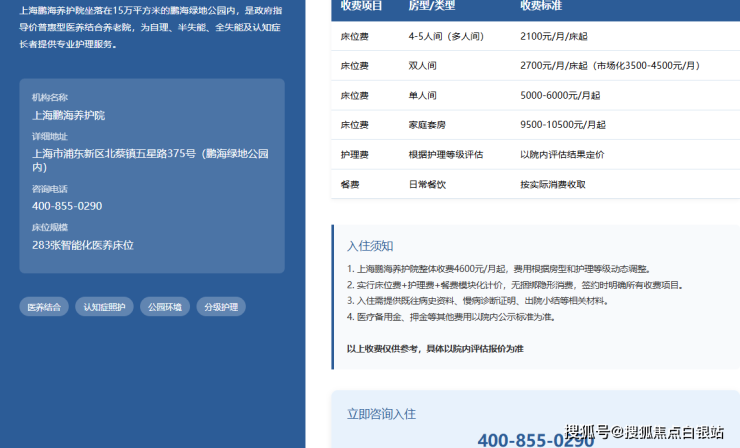Click the price 9500-10500元/月起
Screen dimensions: 740x448
point(563,125)
